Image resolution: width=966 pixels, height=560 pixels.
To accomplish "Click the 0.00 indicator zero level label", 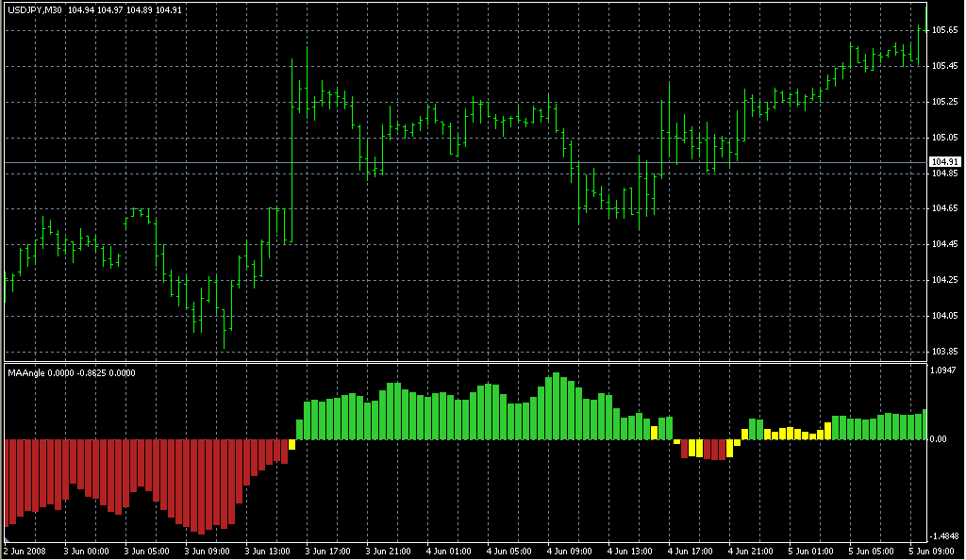I will coord(939,437).
